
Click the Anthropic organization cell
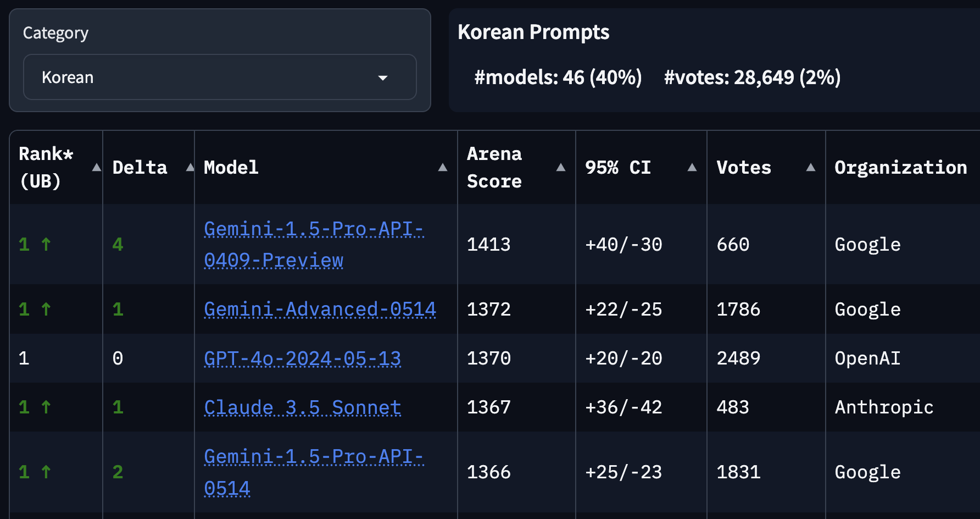[x=884, y=407]
